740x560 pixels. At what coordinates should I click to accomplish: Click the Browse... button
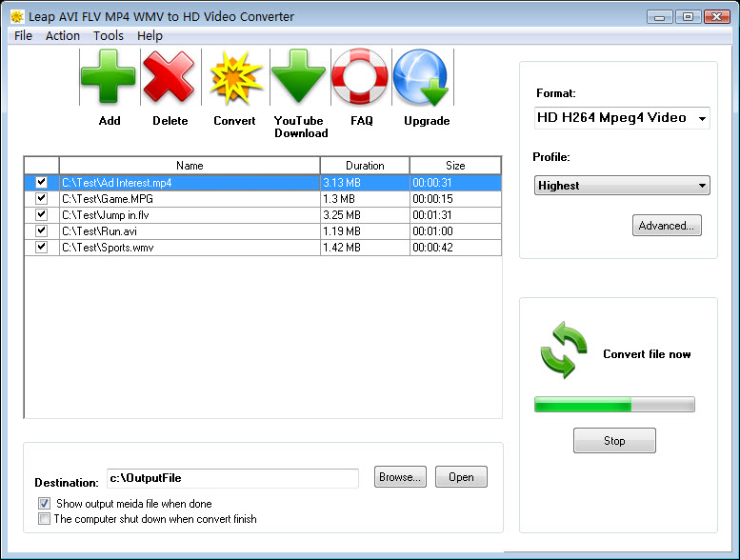pyautogui.click(x=400, y=477)
